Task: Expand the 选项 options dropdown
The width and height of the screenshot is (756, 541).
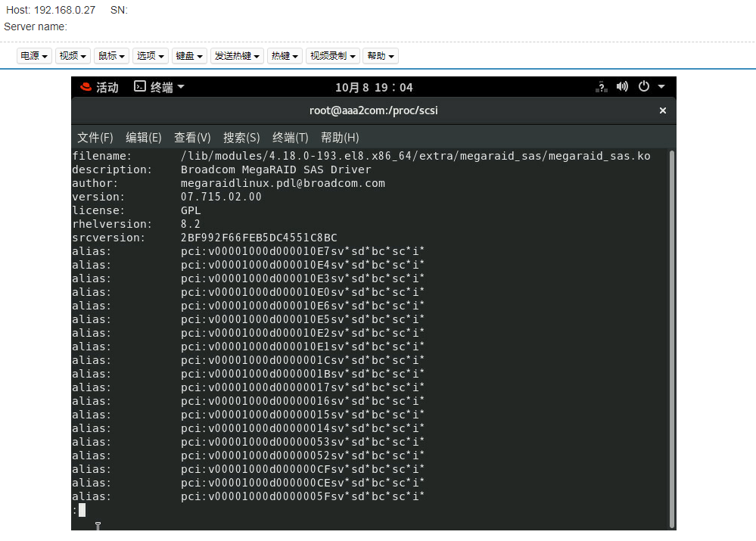Action: click(x=151, y=56)
